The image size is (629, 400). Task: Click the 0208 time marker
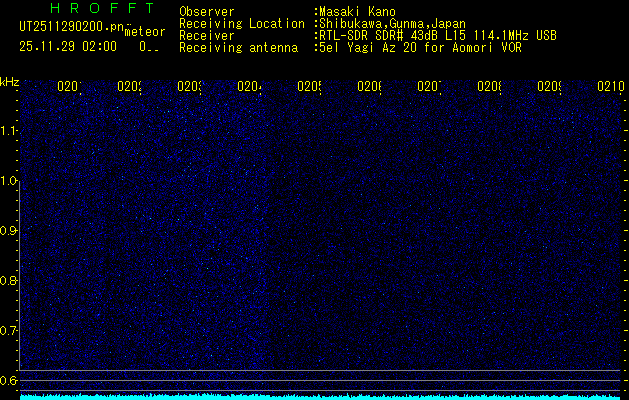coord(489,86)
